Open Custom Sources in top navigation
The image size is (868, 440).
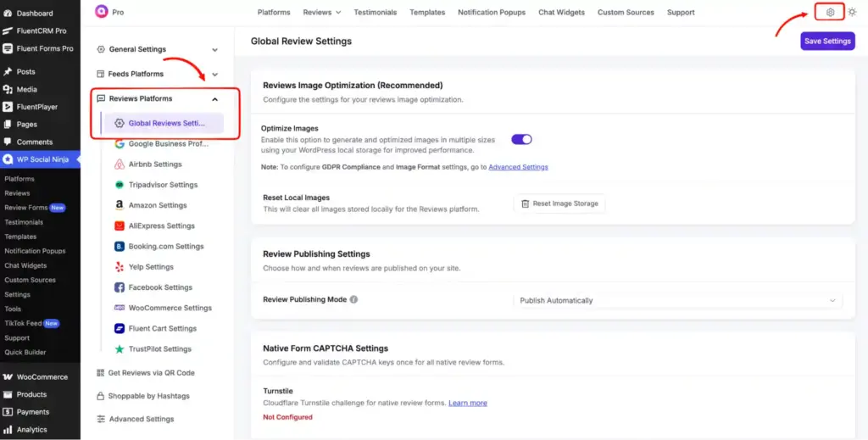[x=626, y=12]
